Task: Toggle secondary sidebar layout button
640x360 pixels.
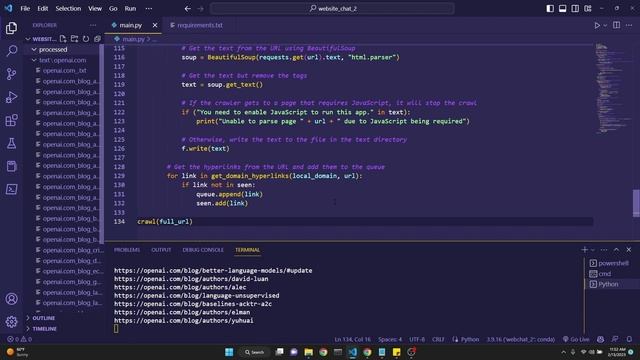Action: click(x=575, y=8)
